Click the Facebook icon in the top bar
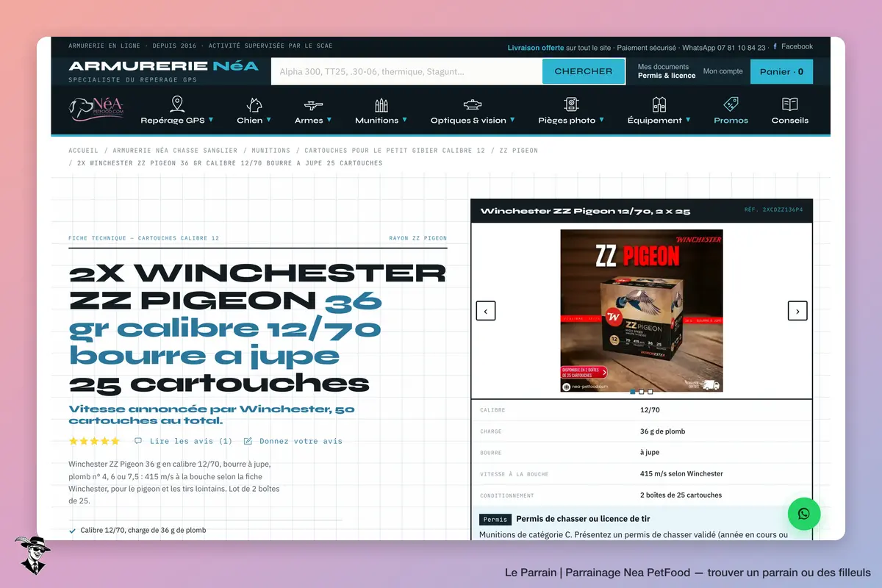882x588 pixels. pyautogui.click(x=775, y=46)
